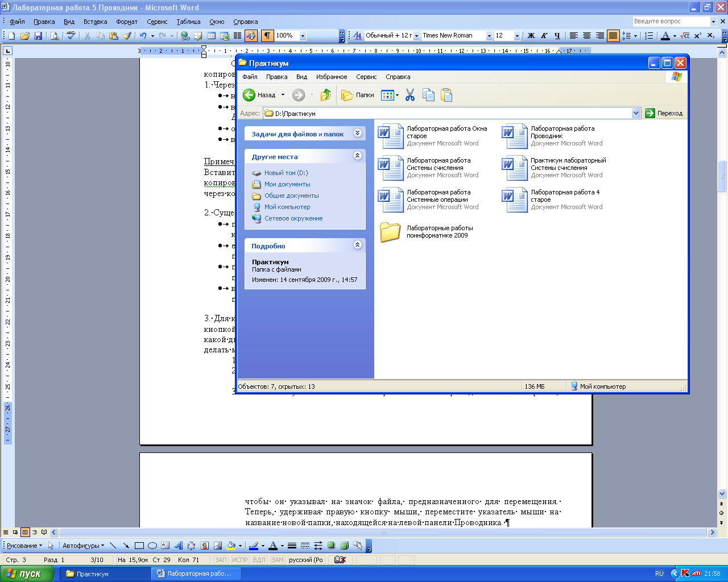
Task: Open 'Мои документы' link
Action: (x=287, y=184)
